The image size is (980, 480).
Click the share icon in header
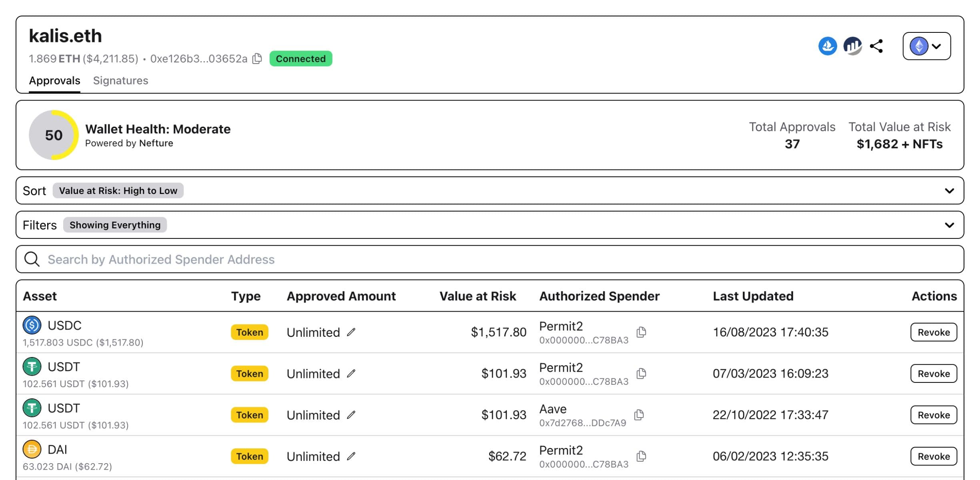point(878,46)
